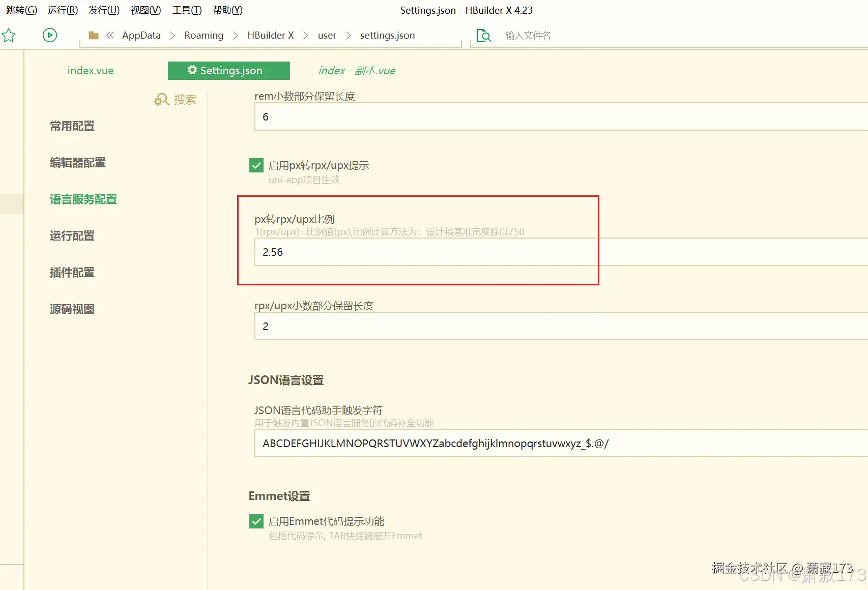
Task: Uncheck 启用px转rpx/upx提示 checkbox
Action: (x=256, y=165)
